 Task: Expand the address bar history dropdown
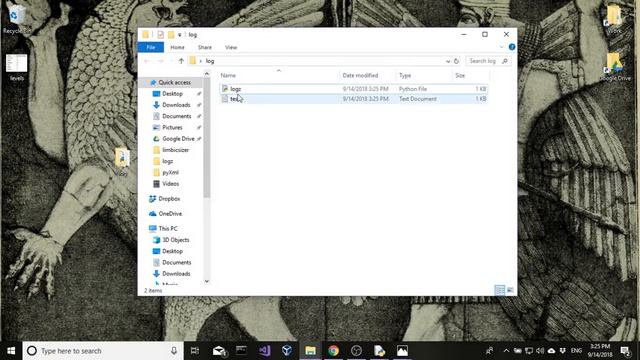pyautogui.click(x=448, y=61)
